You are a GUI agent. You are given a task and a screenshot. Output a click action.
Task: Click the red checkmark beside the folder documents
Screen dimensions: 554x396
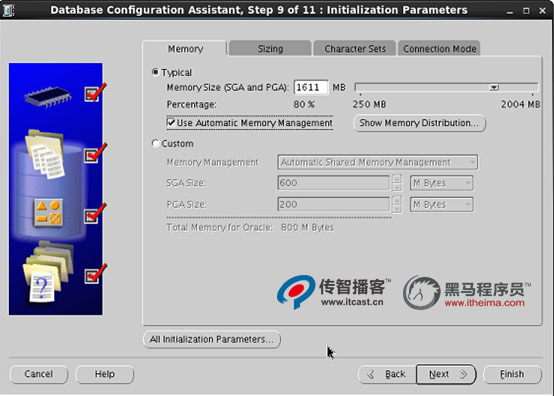(95, 153)
